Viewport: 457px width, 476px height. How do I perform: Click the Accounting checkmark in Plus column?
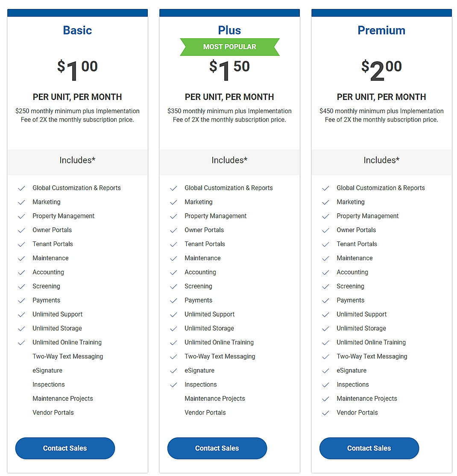tap(173, 272)
